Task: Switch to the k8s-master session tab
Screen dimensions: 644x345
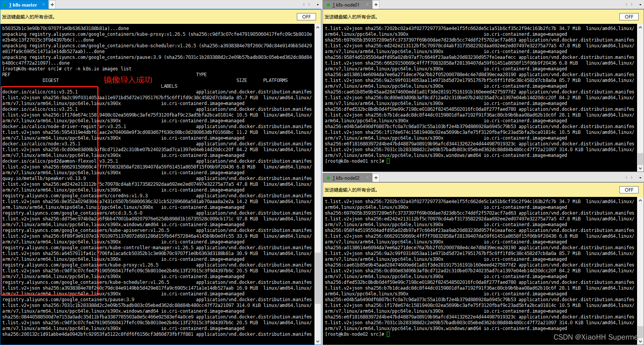Action: (x=23, y=5)
